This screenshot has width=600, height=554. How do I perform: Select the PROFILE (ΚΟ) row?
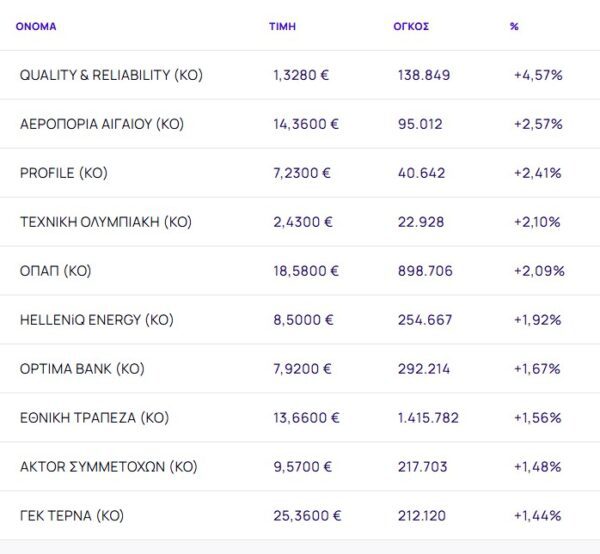(64, 173)
